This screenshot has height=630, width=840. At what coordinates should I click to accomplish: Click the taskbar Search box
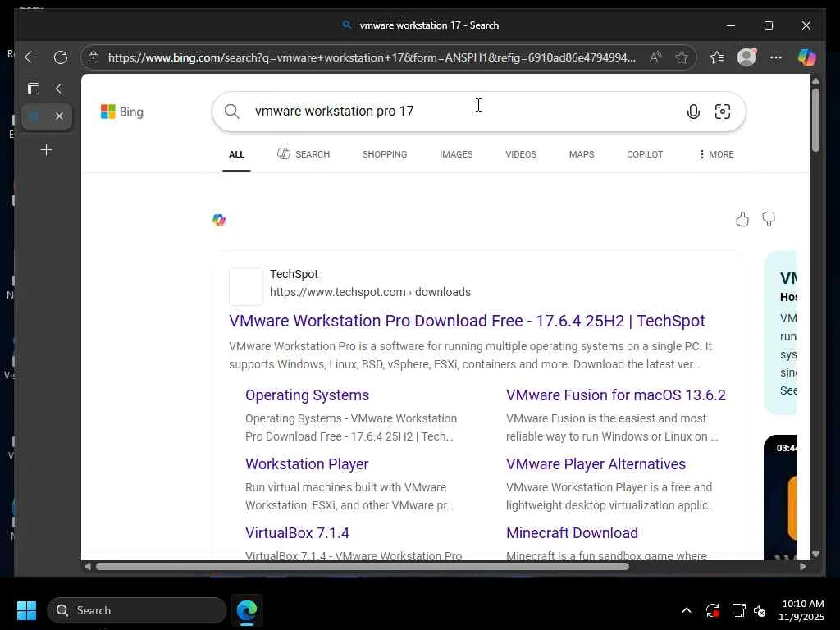click(137, 610)
